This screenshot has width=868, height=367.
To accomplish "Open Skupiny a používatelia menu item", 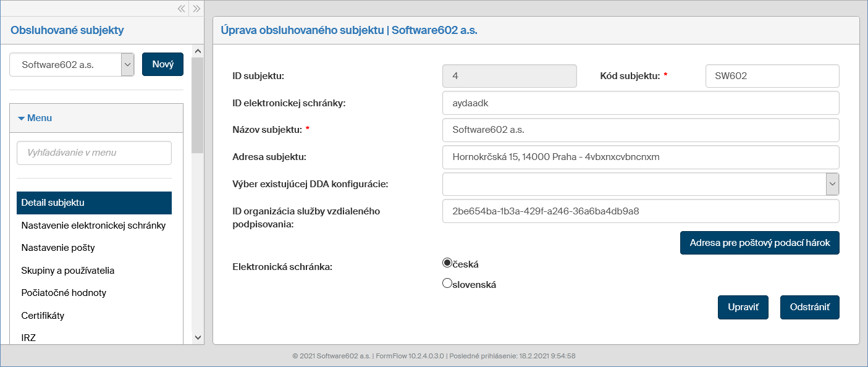I will pos(68,271).
